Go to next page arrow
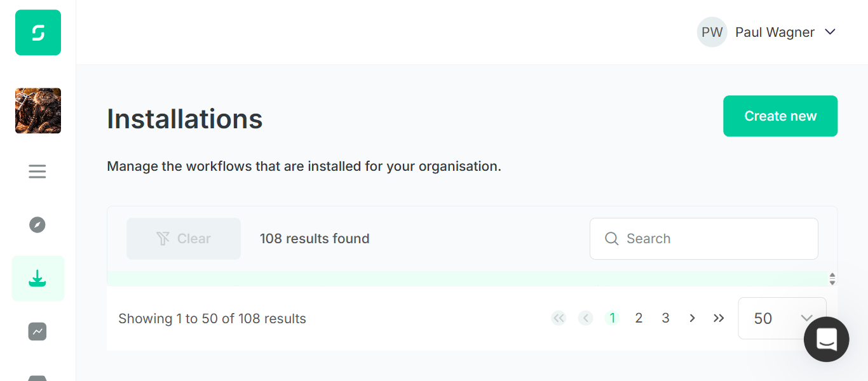This screenshot has width=868, height=381. (692, 318)
